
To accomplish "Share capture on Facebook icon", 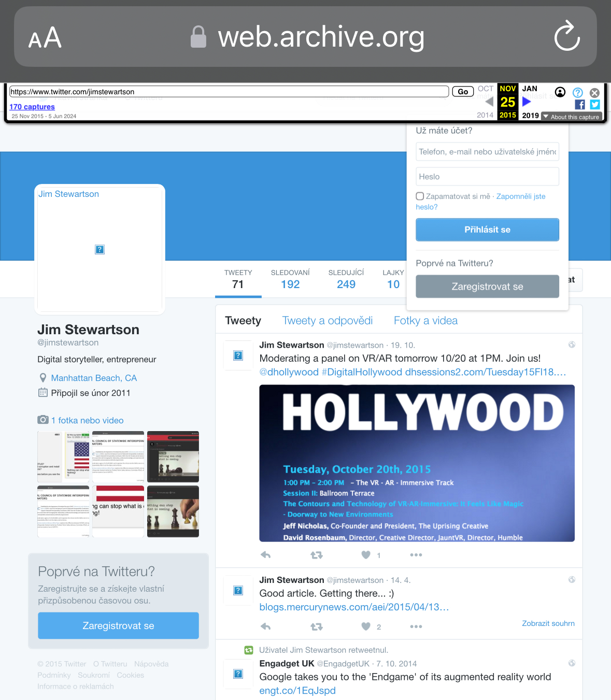I will (x=580, y=104).
